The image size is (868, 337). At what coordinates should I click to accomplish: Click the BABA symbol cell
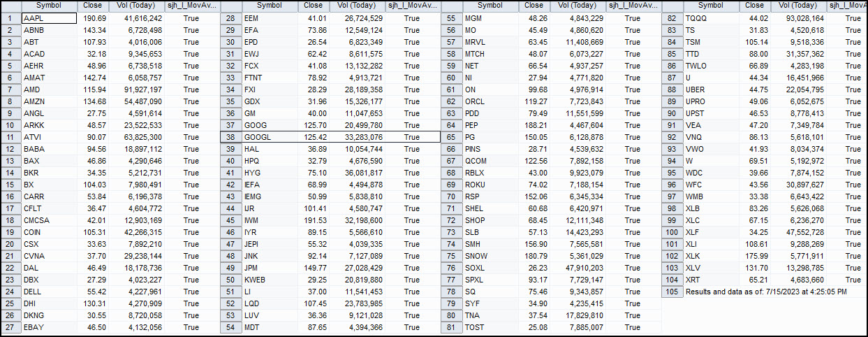[x=50, y=149]
